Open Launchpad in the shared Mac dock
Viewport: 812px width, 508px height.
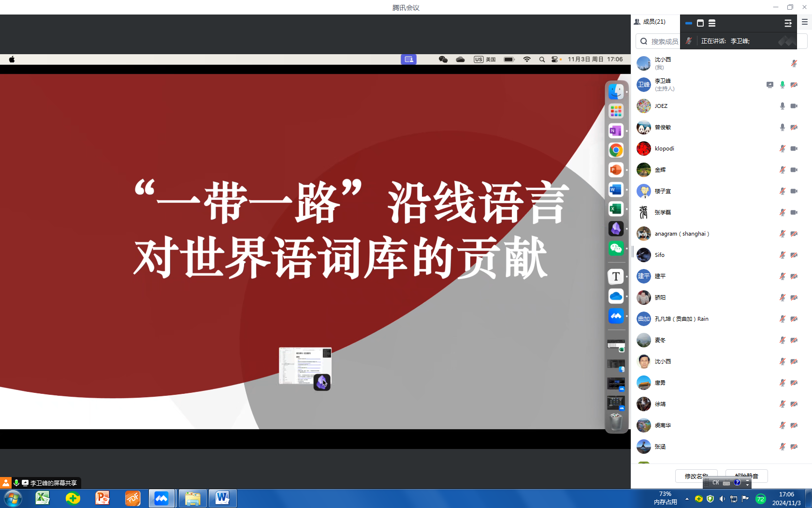pyautogui.click(x=616, y=111)
